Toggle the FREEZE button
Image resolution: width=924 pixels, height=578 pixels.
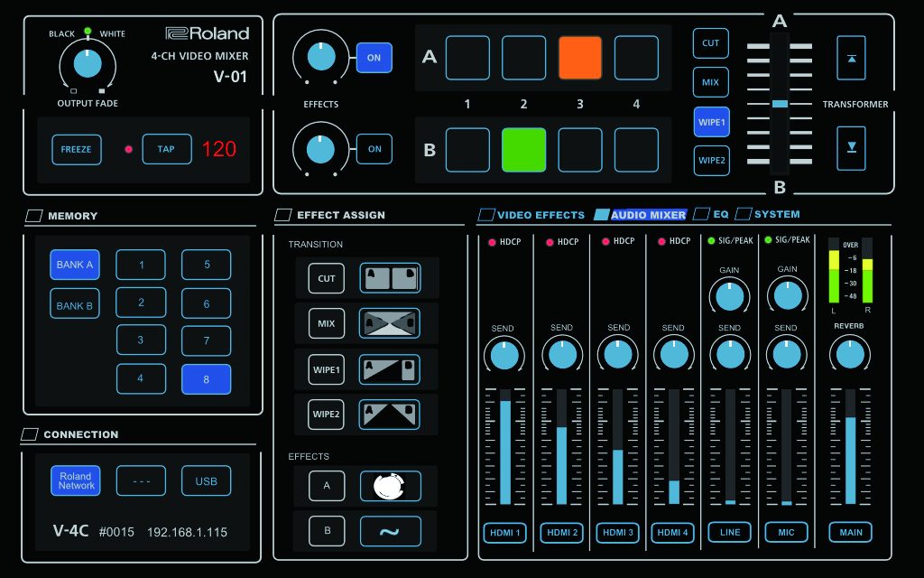pos(77,150)
